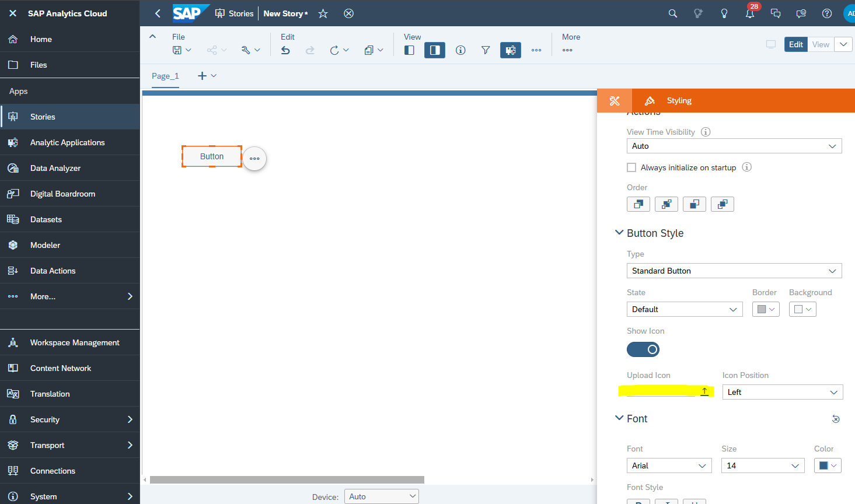The image size is (855, 504).
Task: Select the Page_1 tab
Action: 165,76
